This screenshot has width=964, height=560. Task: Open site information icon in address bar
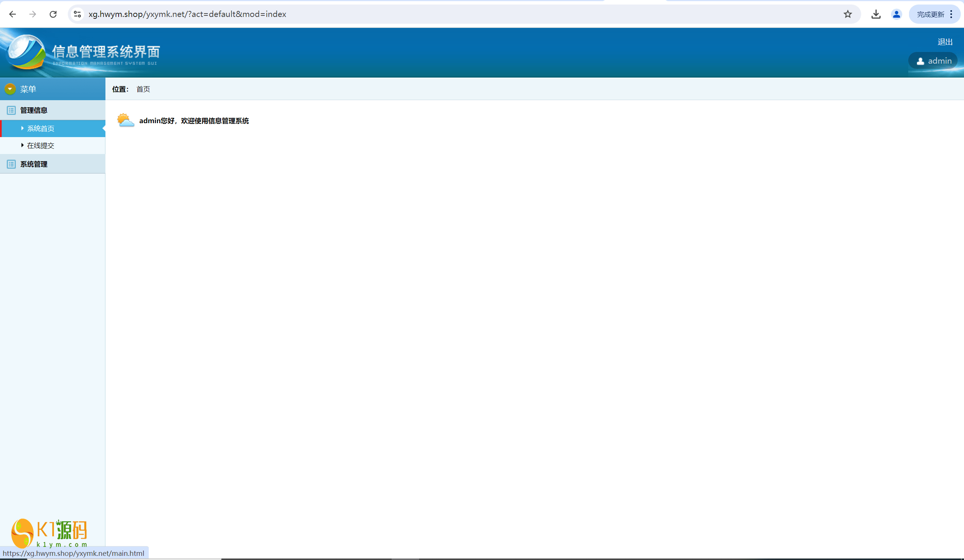pos(77,14)
